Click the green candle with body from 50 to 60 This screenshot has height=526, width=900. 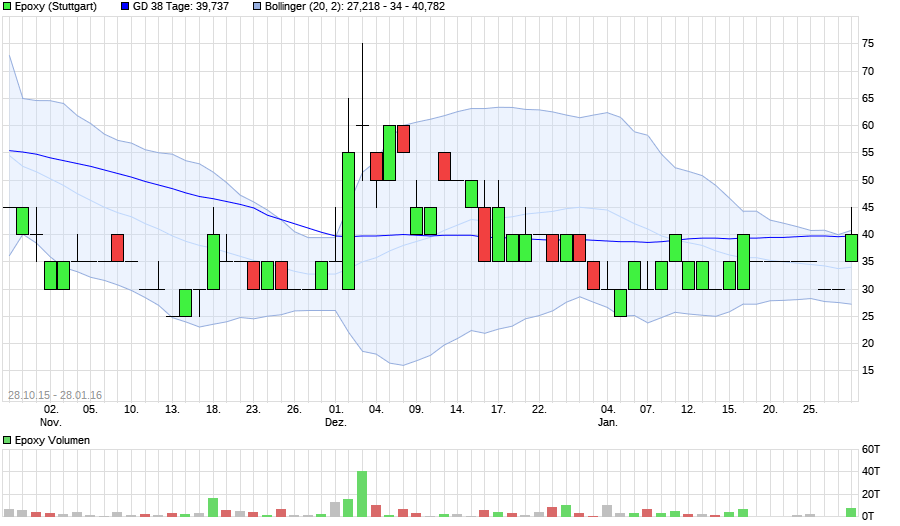[x=389, y=153]
